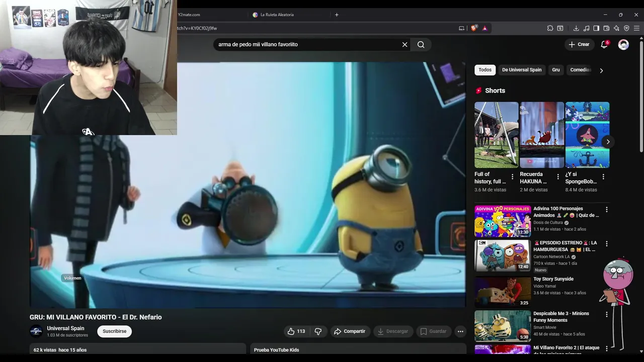Click the thumbs-down dislike button
Image resolution: width=644 pixels, height=362 pixels.
(x=318, y=331)
